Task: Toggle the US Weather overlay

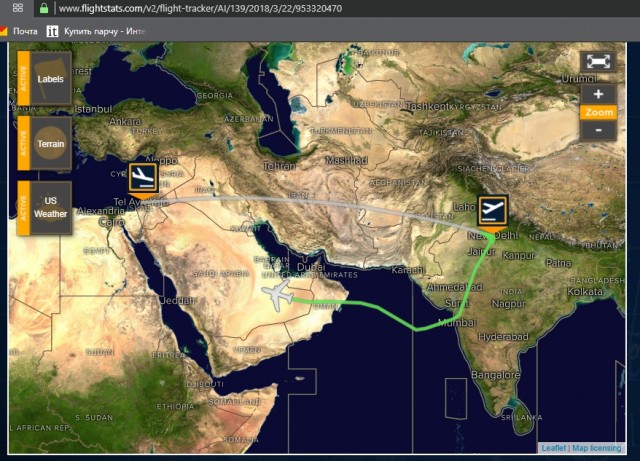Action: coord(50,207)
